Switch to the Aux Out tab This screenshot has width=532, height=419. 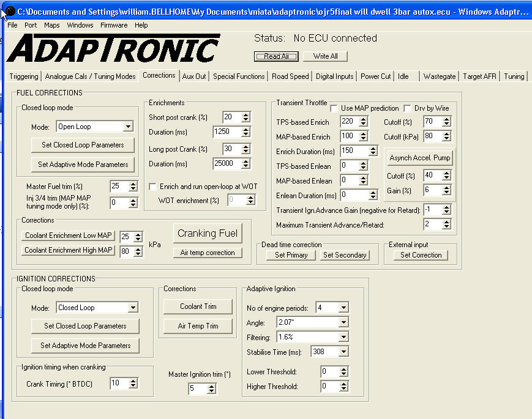(x=194, y=76)
